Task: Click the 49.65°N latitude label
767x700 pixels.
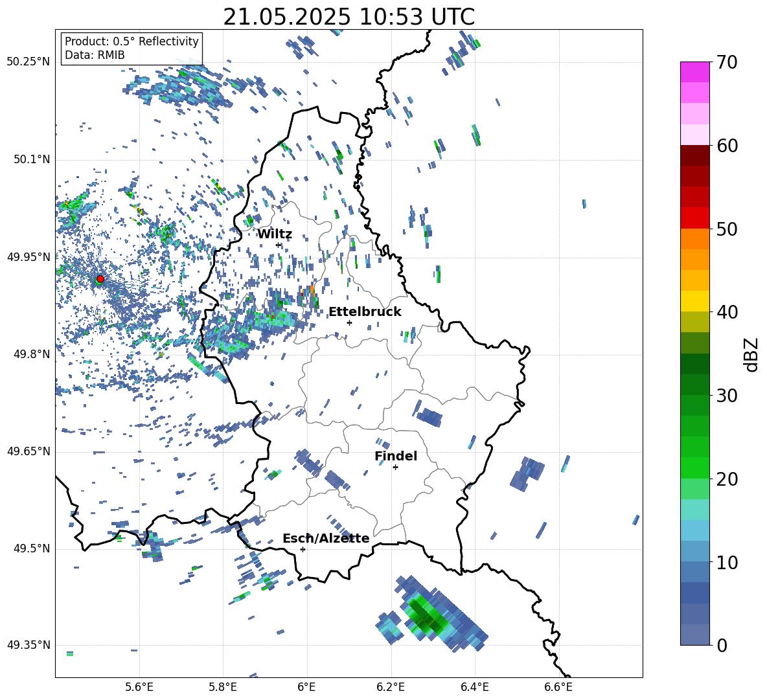Action: point(29,451)
